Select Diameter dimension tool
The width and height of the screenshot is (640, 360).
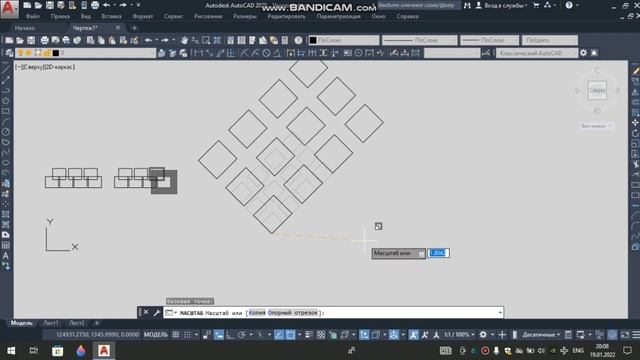[x=267, y=53]
